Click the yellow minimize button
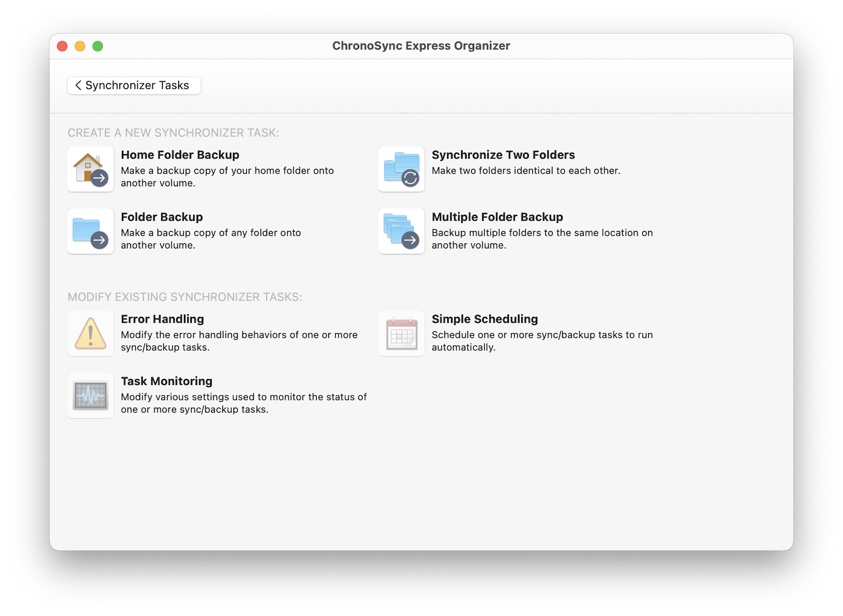843x616 pixels. [80, 46]
